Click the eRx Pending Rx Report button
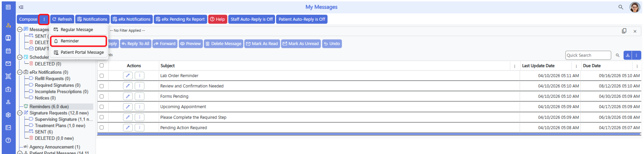 (180, 19)
